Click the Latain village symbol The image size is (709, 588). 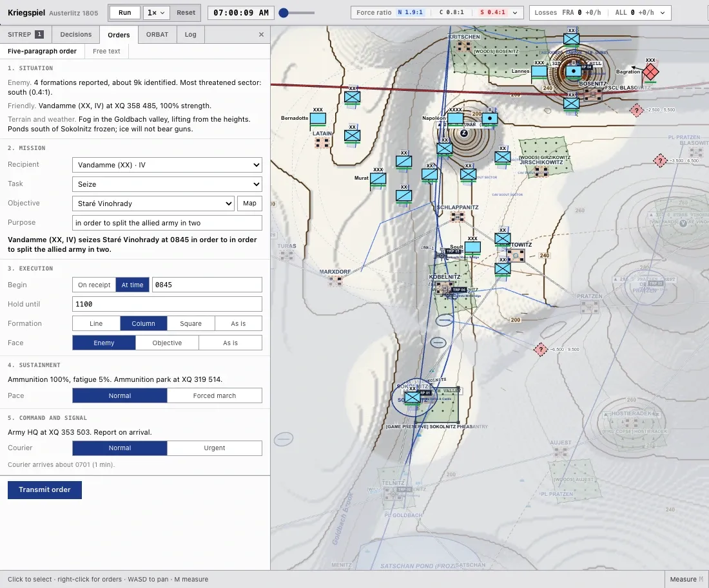[322, 143]
